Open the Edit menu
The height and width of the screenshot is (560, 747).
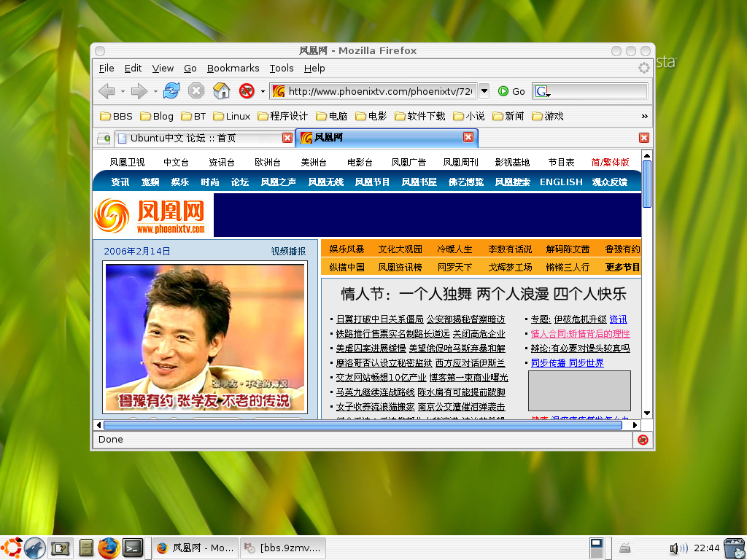(x=133, y=68)
